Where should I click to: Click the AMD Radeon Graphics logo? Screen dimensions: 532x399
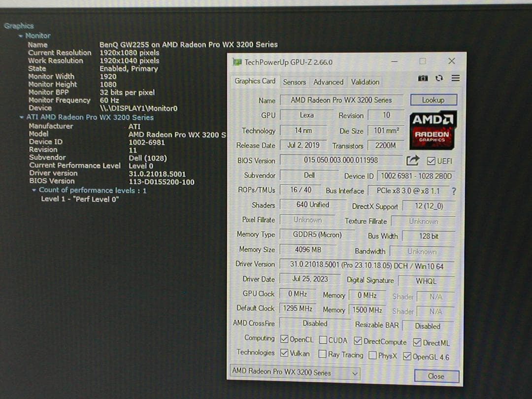[x=433, y=130]
